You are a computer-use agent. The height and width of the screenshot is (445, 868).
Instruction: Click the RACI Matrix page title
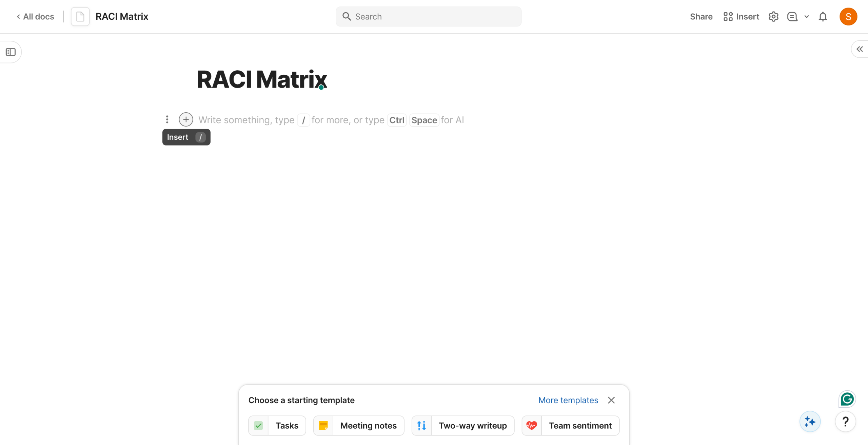click(x=262, y=79)
